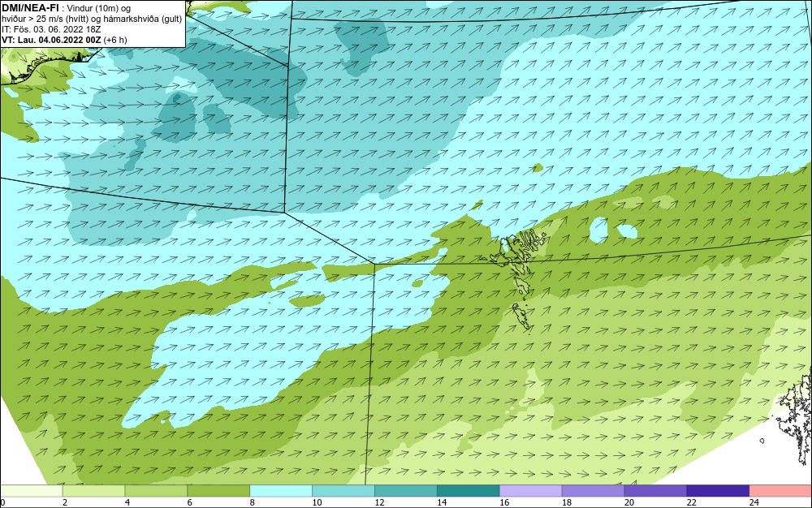Screen dimensions: 812x508
Task: Click the 22–24 m/s dark indigo legend swatch
Action: pyautogui.click(x=719, y=491)
